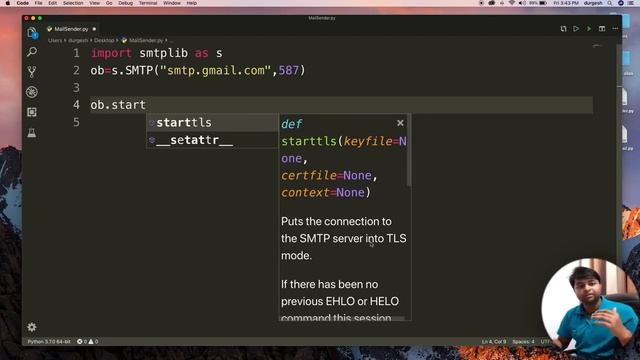The image size is (640, 360).
Task: Click line number 2 in gutter
Action: (x=76, y=70)
